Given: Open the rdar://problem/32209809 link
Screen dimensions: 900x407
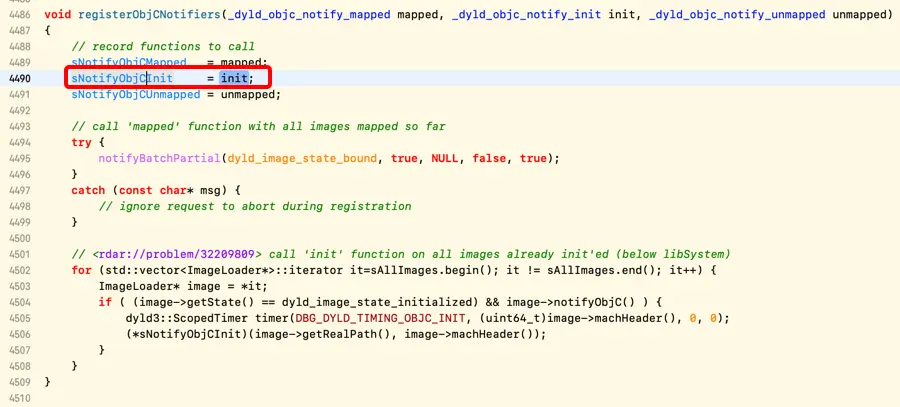Looking at the screenshot, I should tap(177, 254).
